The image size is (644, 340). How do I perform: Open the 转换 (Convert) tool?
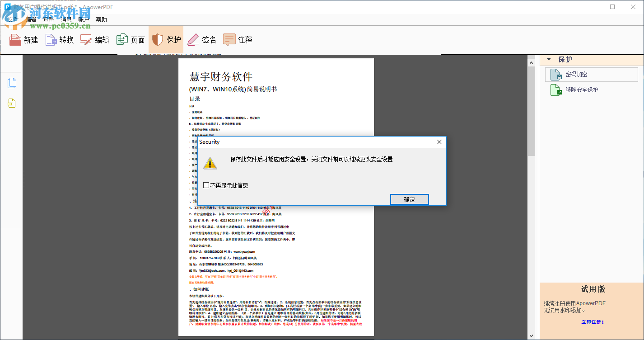(x=59, y=40)
